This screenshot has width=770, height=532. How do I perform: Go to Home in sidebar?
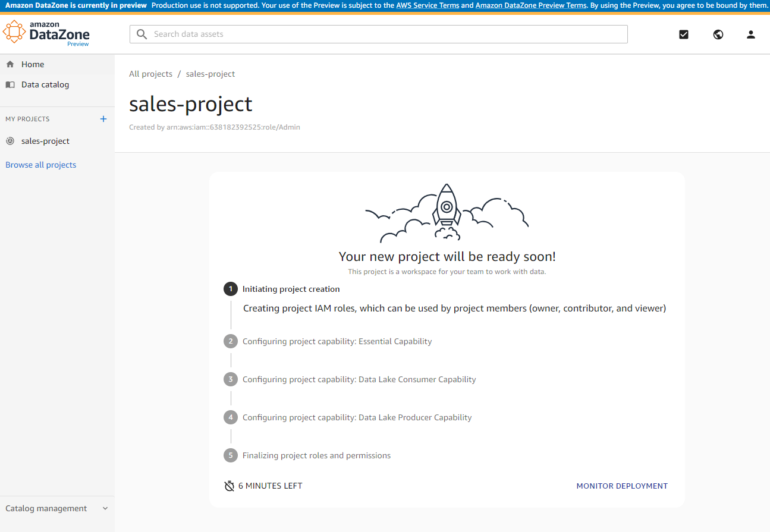tap(33, 64)
